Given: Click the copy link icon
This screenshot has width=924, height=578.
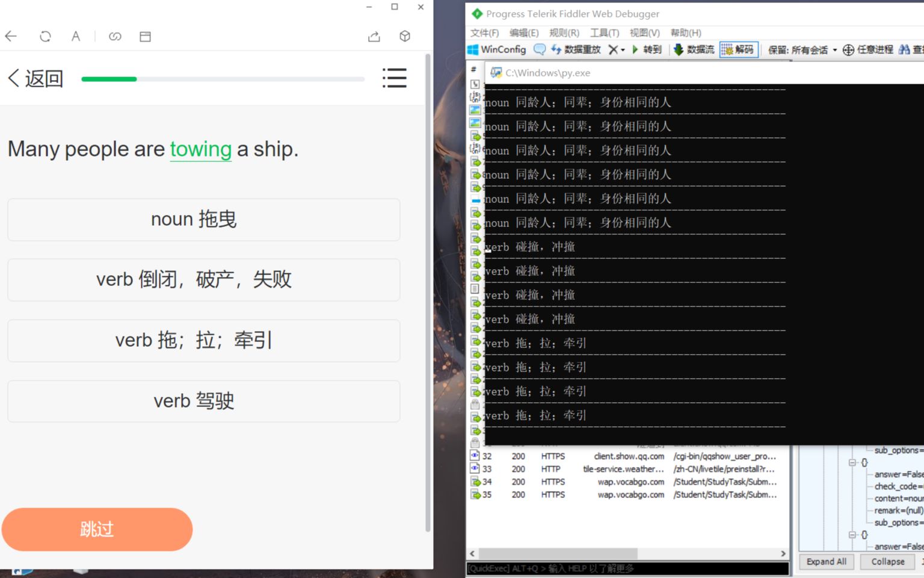Looking at the screenshot, I should point(115,36).
